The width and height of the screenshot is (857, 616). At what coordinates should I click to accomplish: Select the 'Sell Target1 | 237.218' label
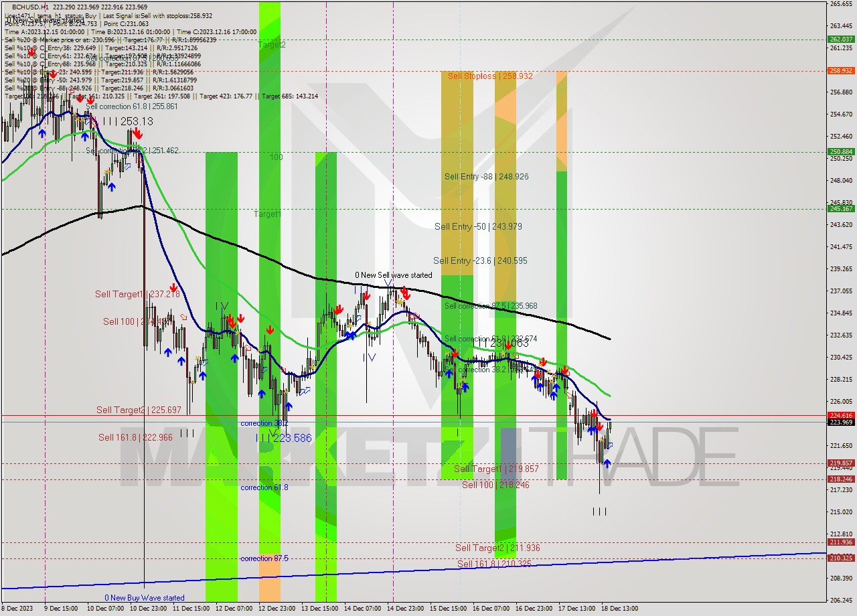pos(137,294)
